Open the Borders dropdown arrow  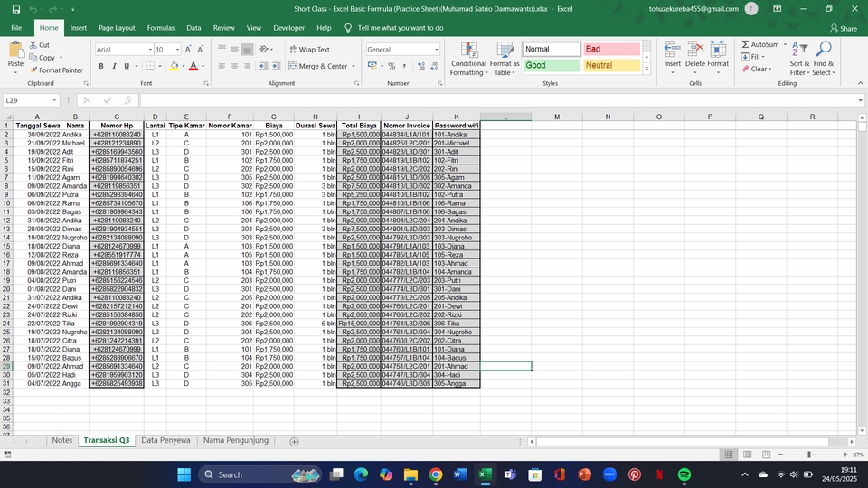click(160, 66)
